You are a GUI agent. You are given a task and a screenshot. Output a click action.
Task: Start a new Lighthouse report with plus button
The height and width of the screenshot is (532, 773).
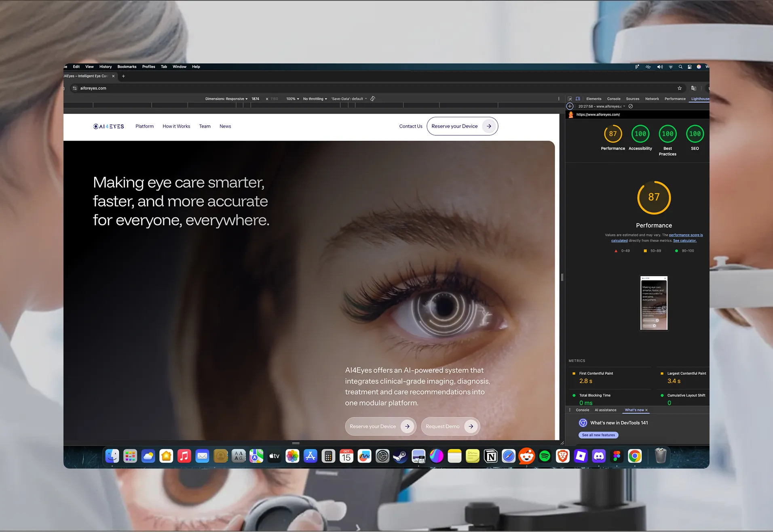[570, 106]
